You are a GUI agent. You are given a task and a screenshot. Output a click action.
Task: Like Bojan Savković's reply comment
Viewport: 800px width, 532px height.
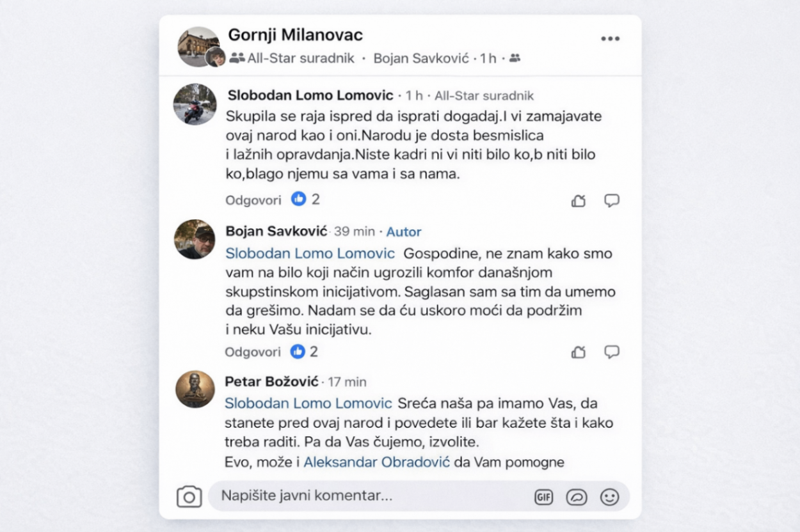pos(579,352)
